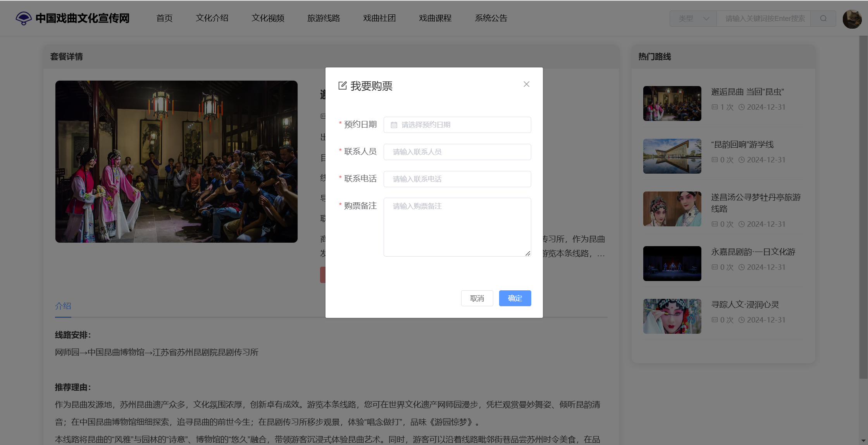Screen dimensions: 868x445
Task: Click the 联系人员 input field
Action: point(457,152)
